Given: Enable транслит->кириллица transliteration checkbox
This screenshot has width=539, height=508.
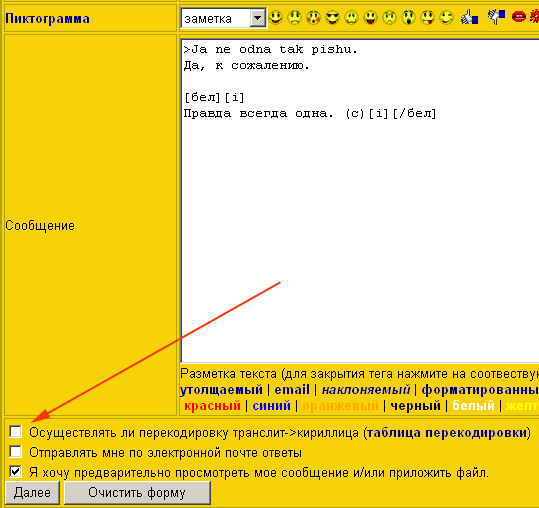Looking at the screenshot, I should pyautogui.click(x=15, y=431).
